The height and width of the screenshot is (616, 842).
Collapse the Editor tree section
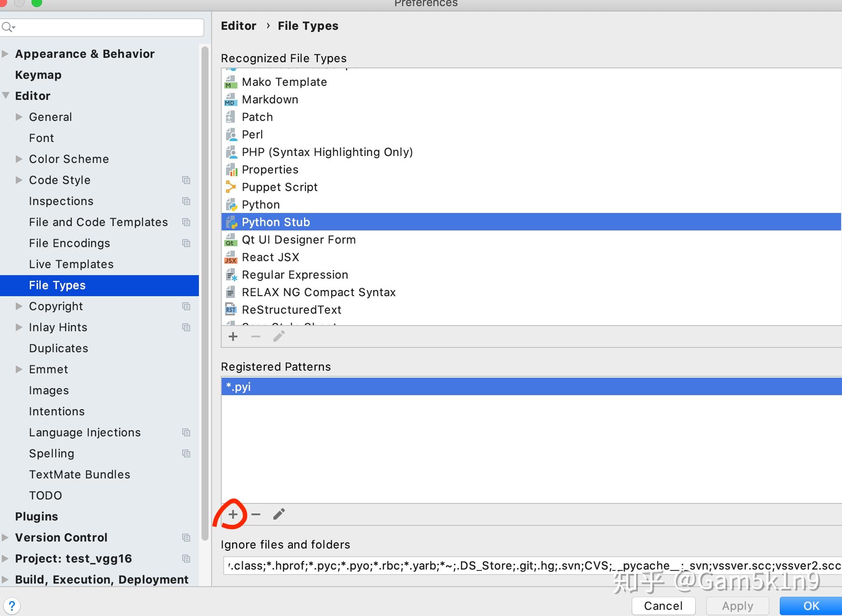[x=5, y=96]
